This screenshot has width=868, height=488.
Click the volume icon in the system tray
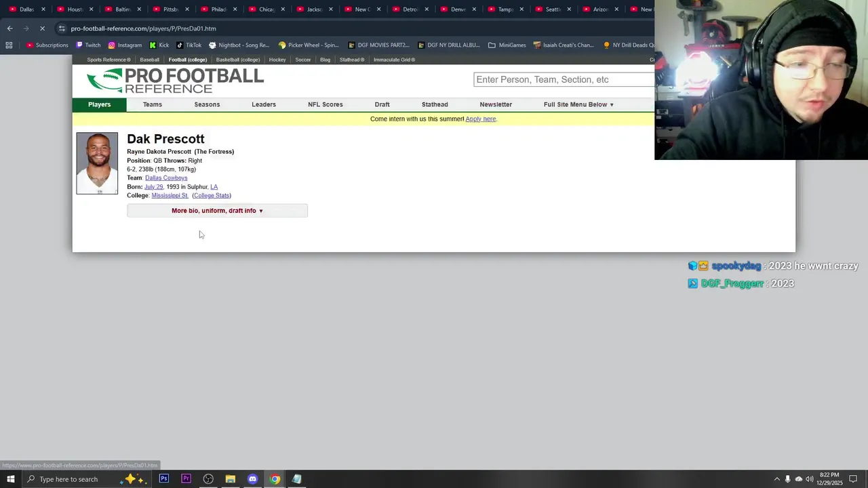point(810,479)
